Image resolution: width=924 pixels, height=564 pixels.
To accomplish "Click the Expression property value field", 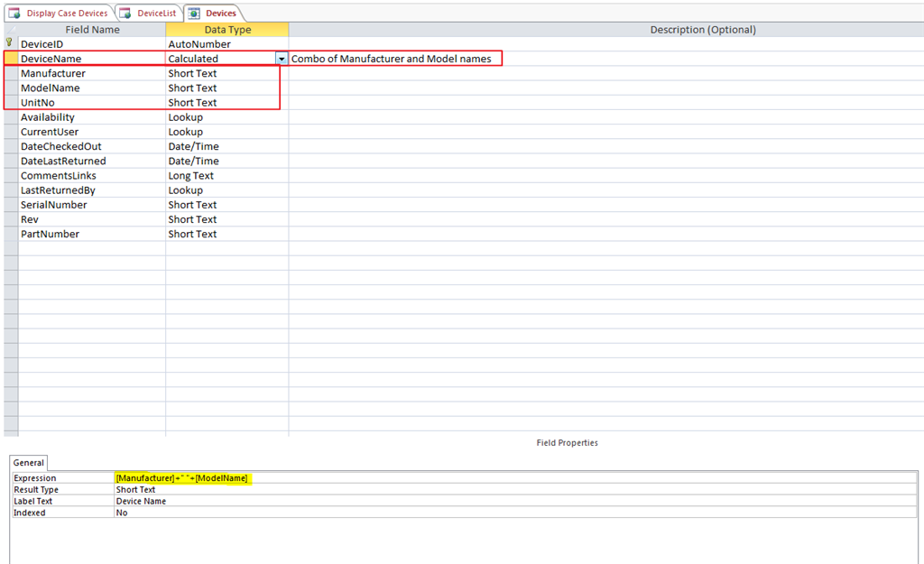I will 515,478.
